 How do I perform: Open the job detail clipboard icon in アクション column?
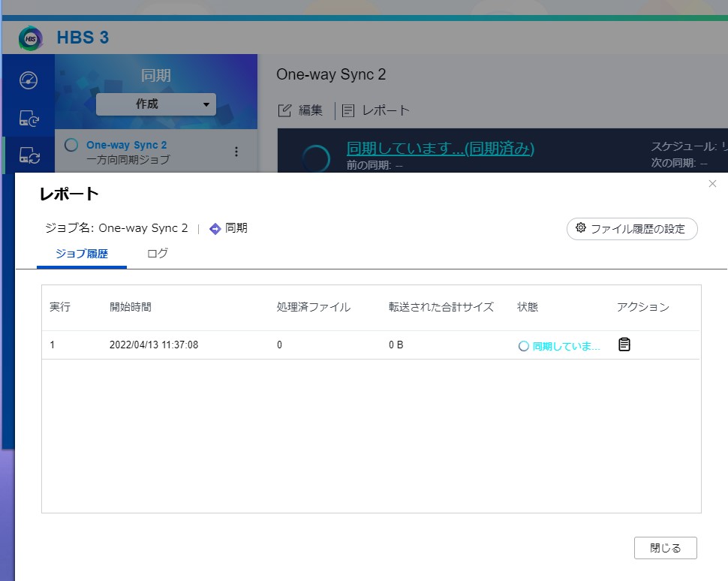[624, 345]
